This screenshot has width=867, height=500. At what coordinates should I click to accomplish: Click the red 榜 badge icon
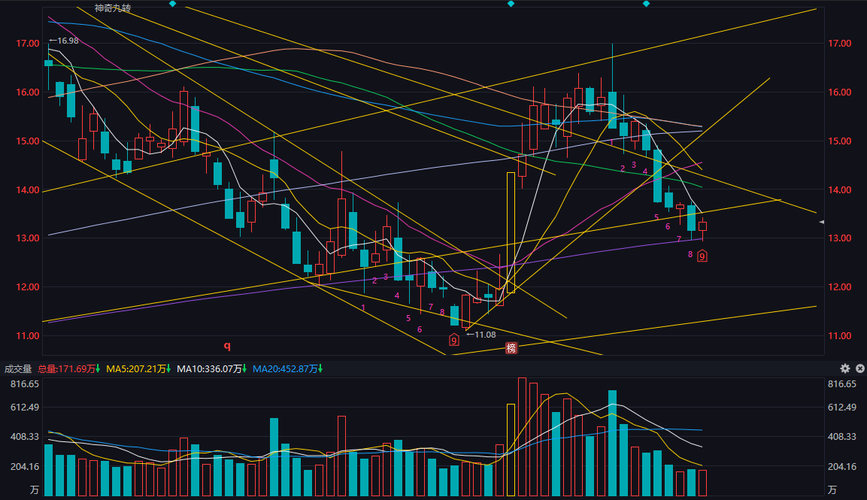[x=511, y=348]
